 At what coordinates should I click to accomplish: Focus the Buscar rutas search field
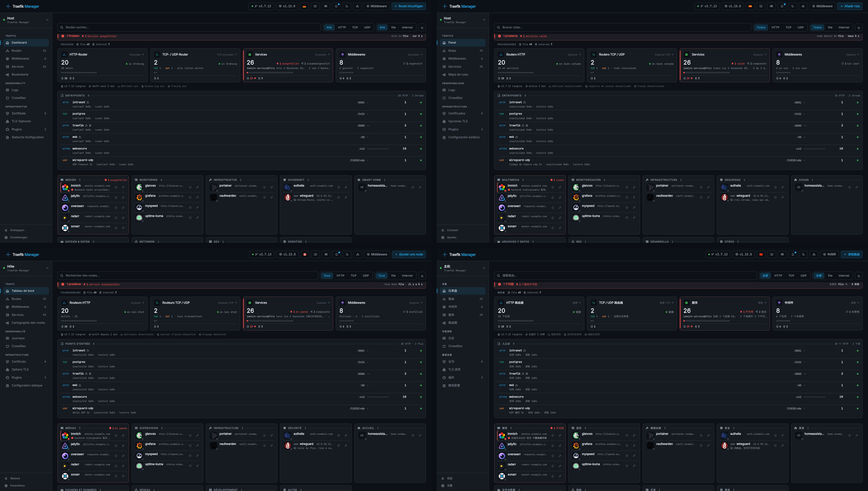[x=622, y=28]
